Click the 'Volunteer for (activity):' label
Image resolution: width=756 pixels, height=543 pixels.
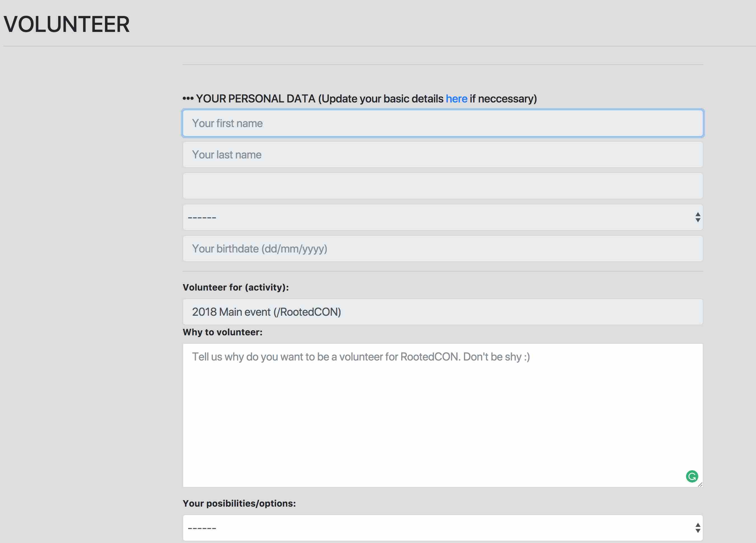pyautogui.click(x=236, y=287)
